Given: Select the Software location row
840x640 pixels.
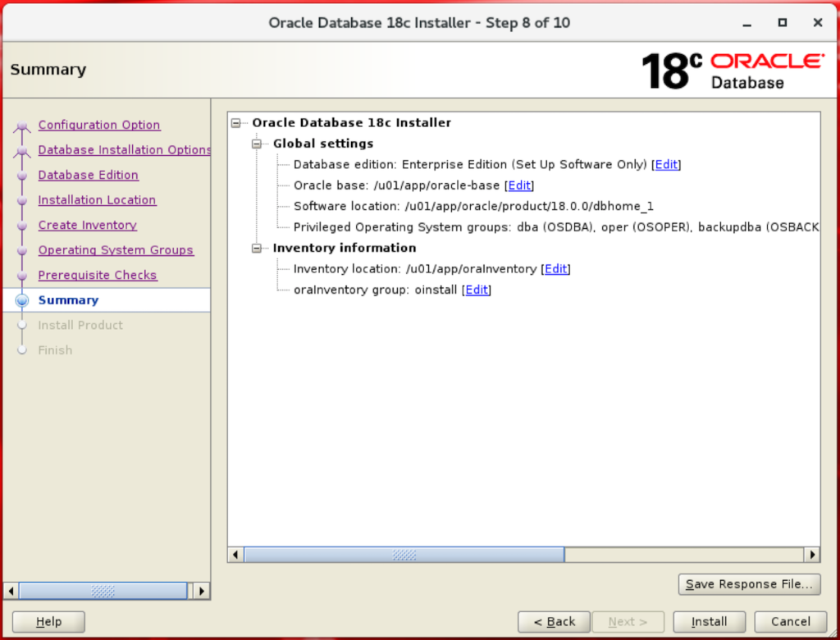Looking at the screenshot, I should [473, 207].
